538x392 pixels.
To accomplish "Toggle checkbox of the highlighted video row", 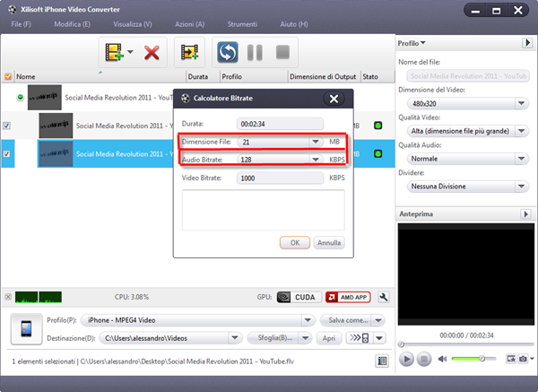I will point(8,154).
